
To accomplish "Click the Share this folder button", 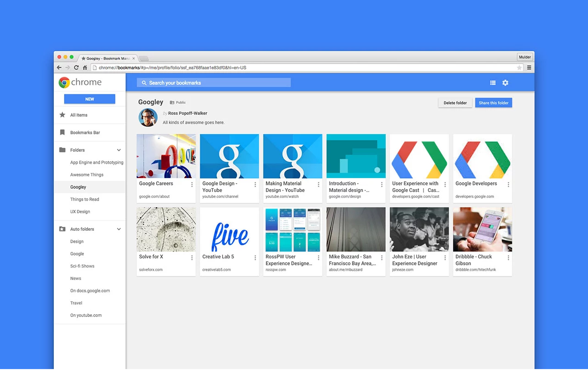I will coord(493,103).
